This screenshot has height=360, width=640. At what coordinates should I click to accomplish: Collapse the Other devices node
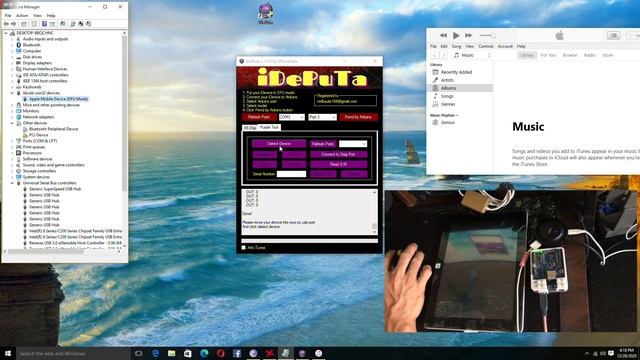coord(12,123)
